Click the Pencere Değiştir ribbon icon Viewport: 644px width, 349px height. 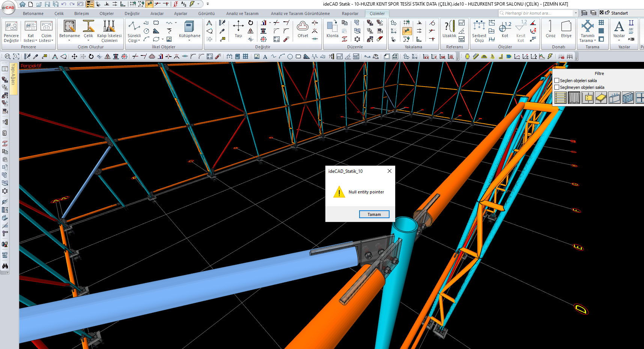click(11, 31)
